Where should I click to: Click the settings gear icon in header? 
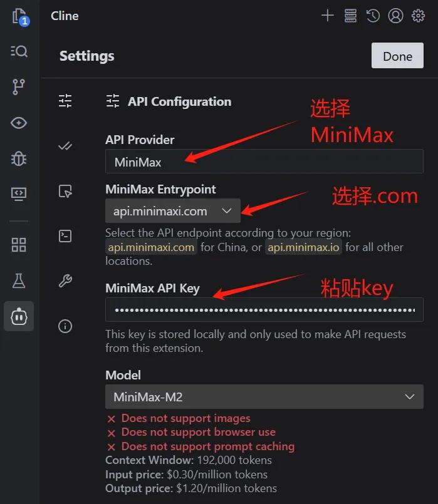(x=418, y=16)
